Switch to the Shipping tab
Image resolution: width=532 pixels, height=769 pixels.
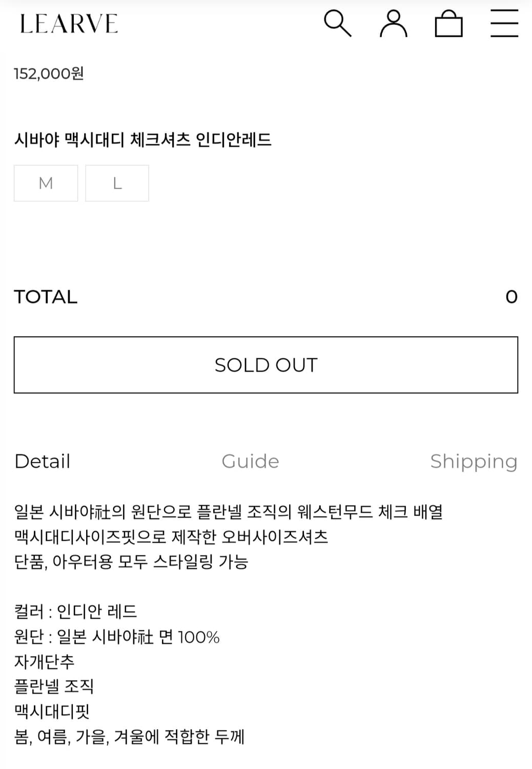(x=473, y=461)
